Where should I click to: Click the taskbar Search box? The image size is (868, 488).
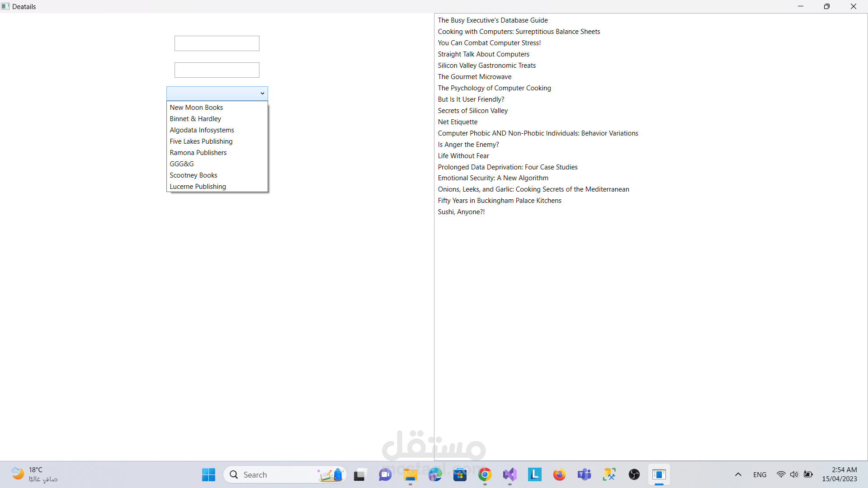271,474
